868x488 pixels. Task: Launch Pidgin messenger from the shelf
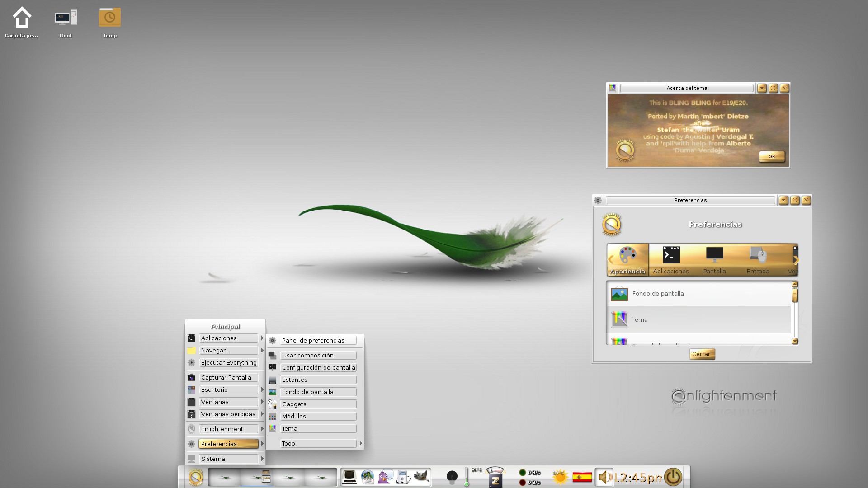[x=385, y=477]
